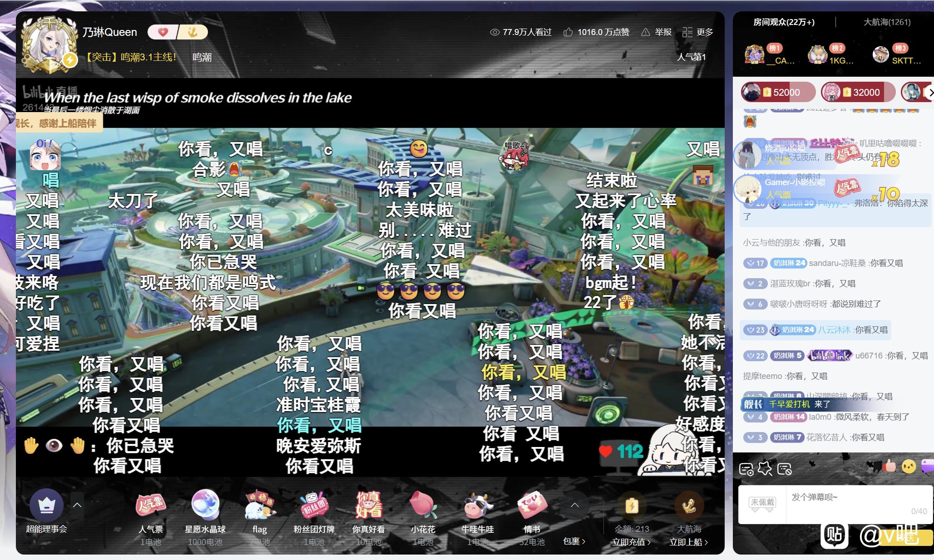The image size is (934, 560).
Task: Click the 更多 more button text
Action: [x=705, y=32]
